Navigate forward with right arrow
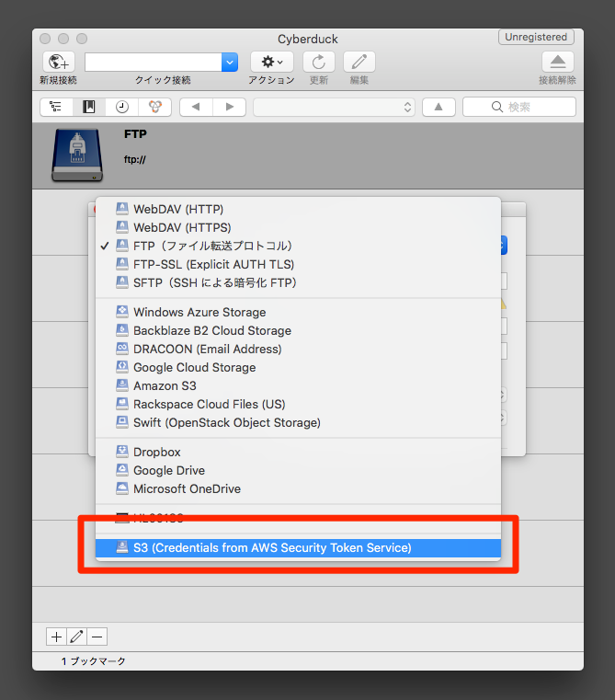615x700 pixels. click(230, 107)
